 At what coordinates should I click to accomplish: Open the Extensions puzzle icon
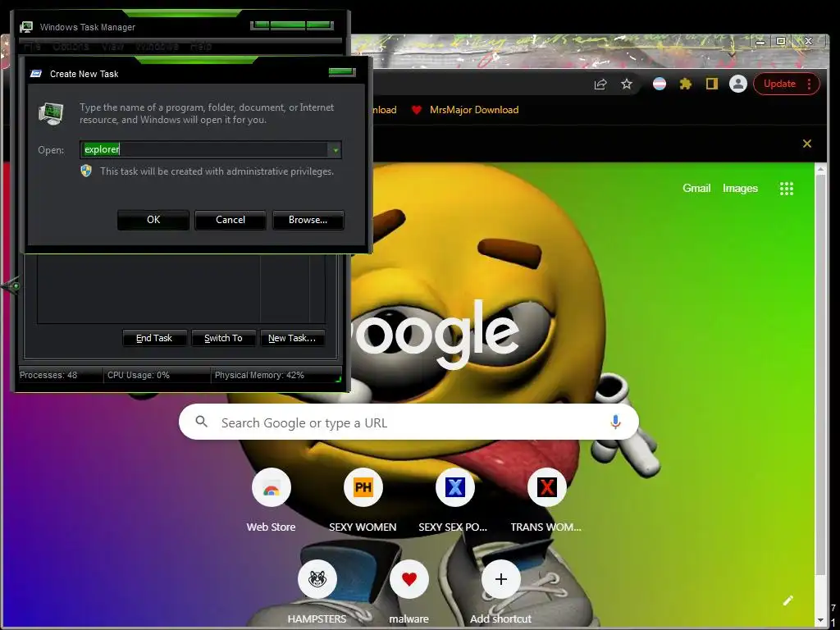[685, 84]
